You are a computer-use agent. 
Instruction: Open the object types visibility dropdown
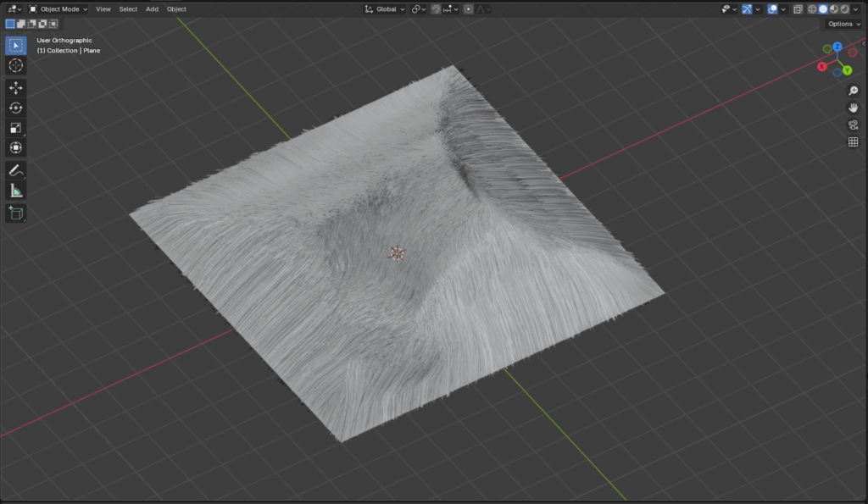point(729,8)
